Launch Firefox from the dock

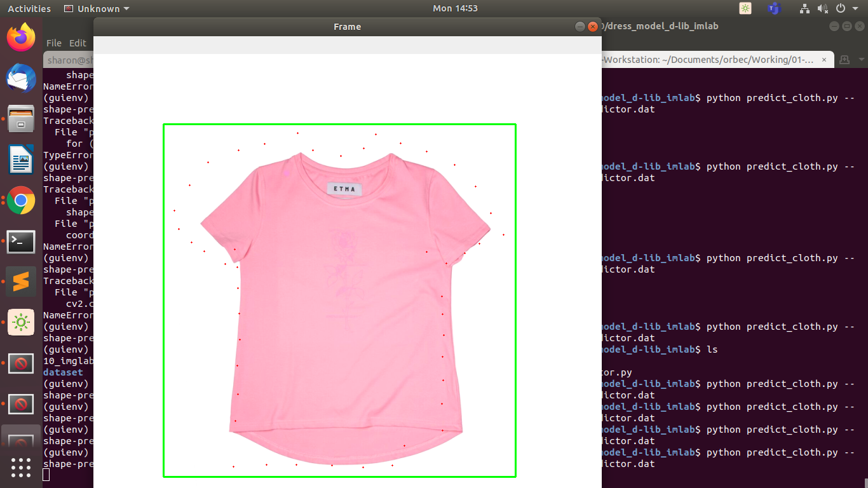21,38
